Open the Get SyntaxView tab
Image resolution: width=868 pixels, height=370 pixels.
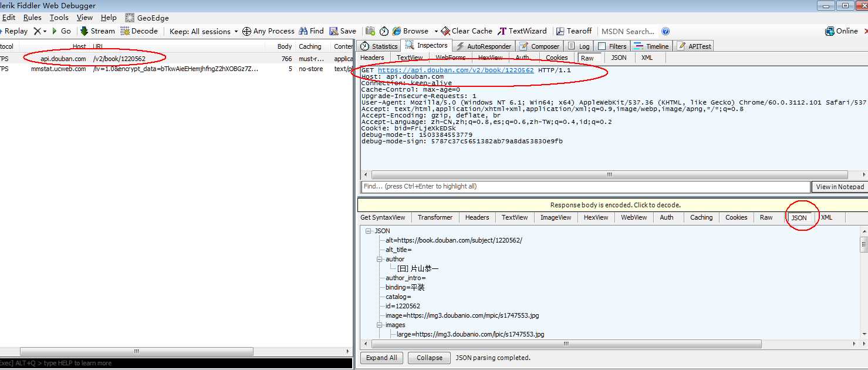coord(383,217)
